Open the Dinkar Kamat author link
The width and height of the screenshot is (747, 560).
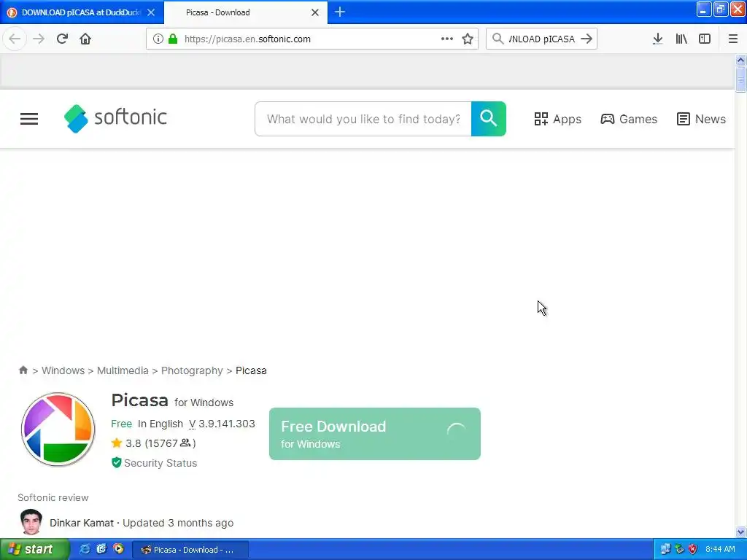[82, 523]
